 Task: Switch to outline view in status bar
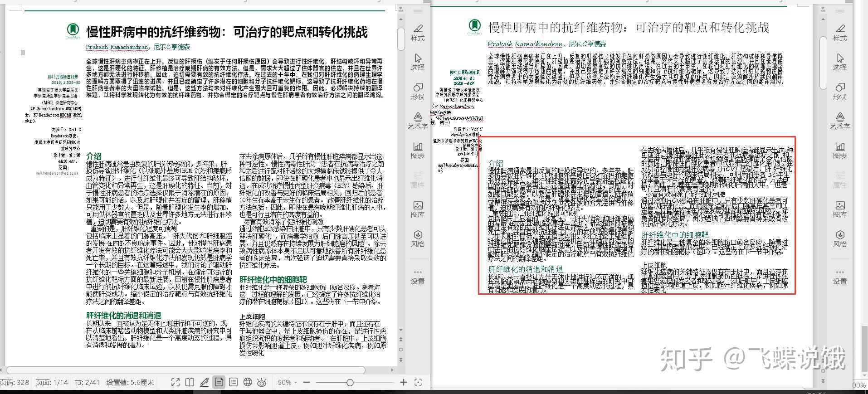234,383
